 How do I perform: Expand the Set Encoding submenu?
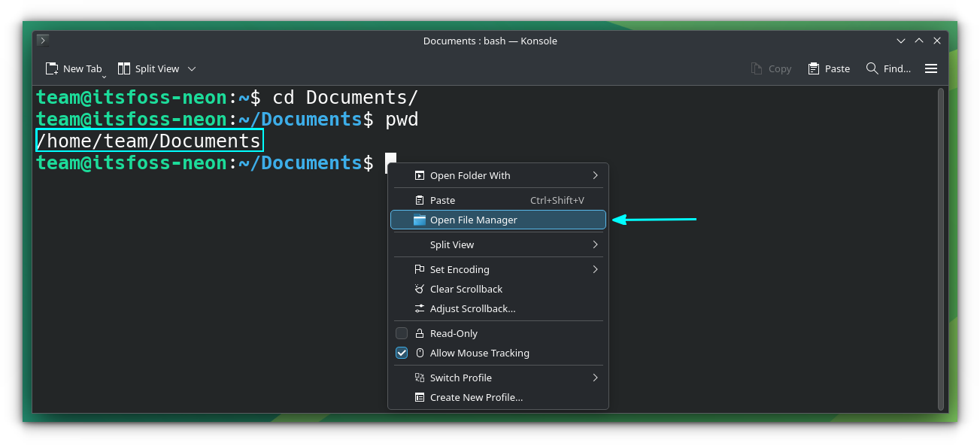(459, 269)
